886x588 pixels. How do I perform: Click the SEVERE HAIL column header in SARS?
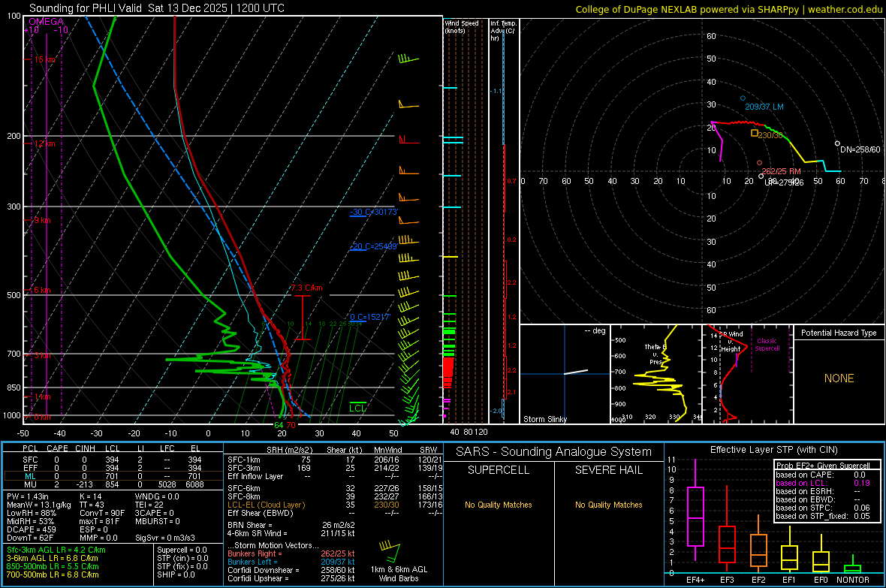[x=608, y=470]
